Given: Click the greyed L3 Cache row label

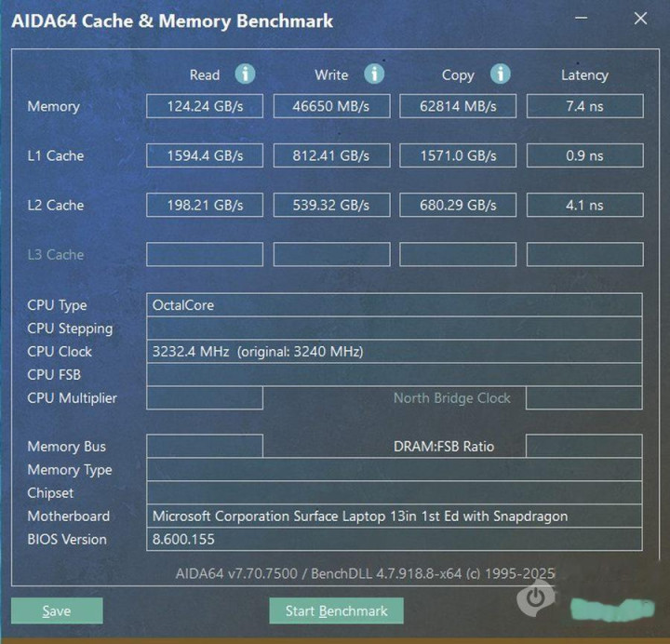Looking at the screenshot, I should coord(56,255).
